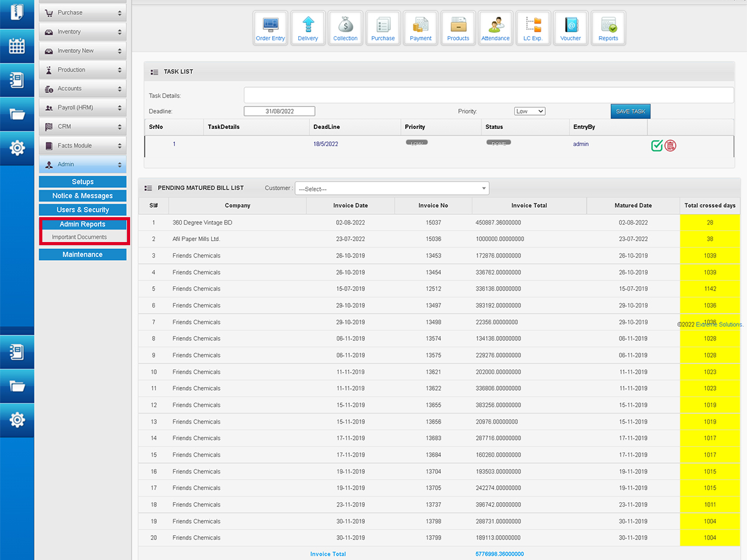Click the Notice & Messages button
The height and width of the screenshot is (560, 747).
pos(83,196)
